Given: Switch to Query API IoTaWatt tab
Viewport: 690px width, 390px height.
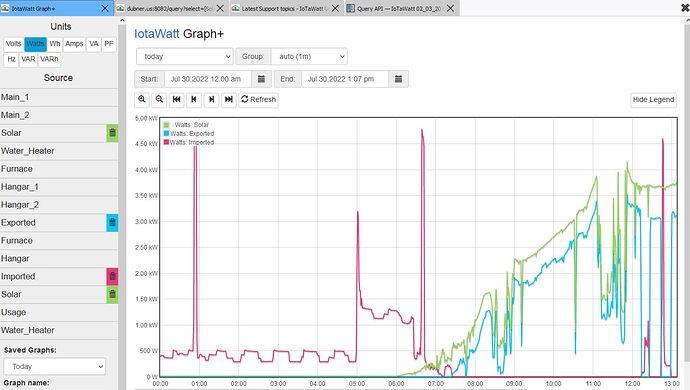Looking at the screenshot, I should point(399,8).
